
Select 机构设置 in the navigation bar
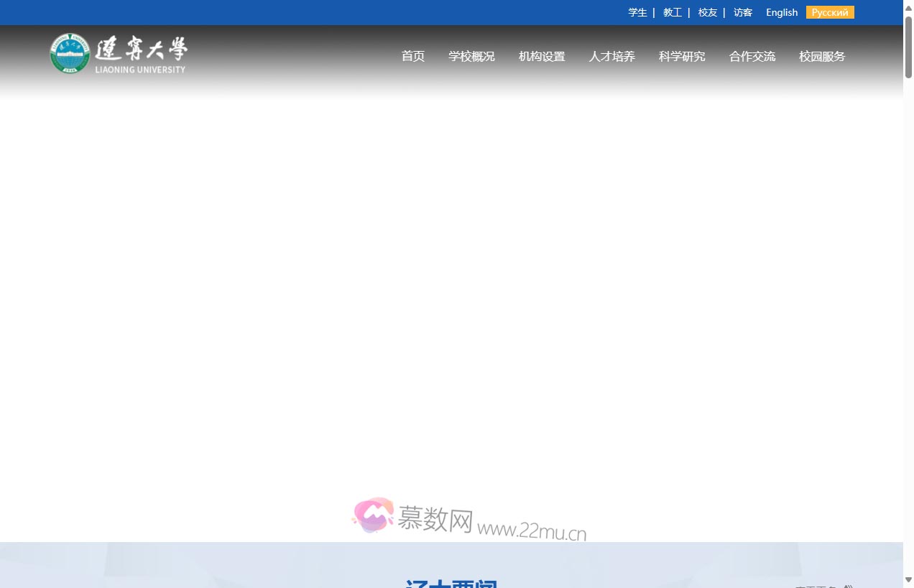(541, 56)
